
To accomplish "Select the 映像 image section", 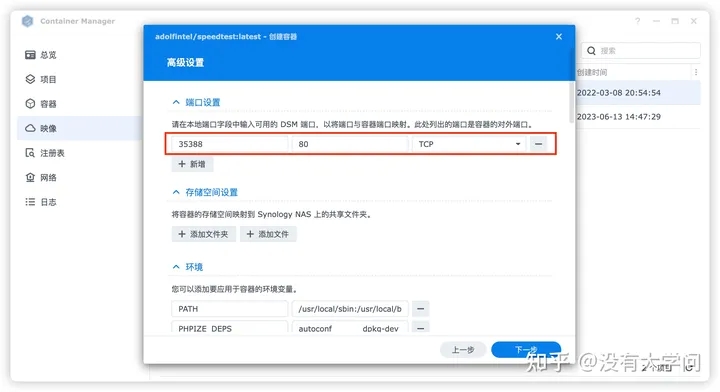I will [x=79, y=129].
